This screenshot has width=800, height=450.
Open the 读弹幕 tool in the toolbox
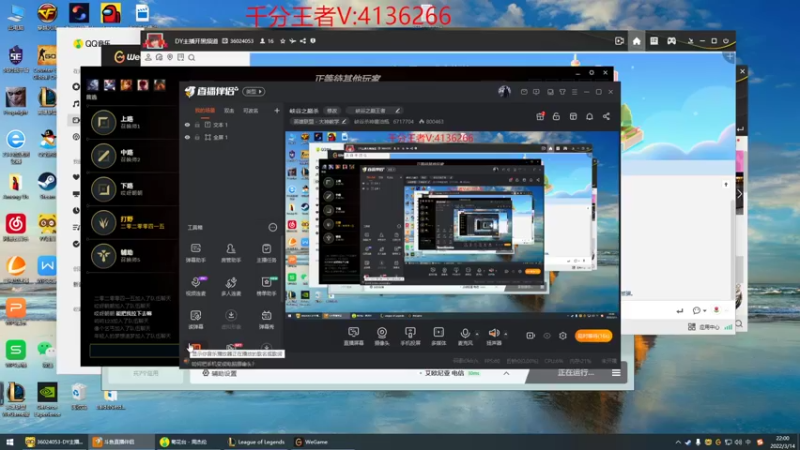pyautogui.click(x=196, y=319)
